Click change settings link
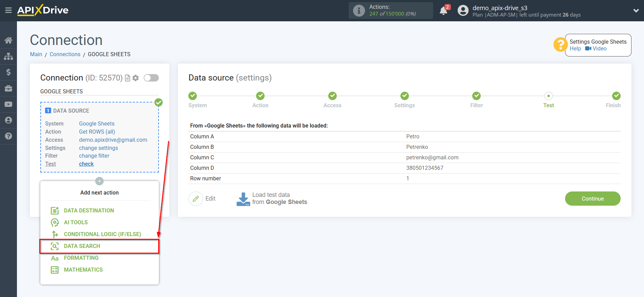 pyautogui.click(x=99, y=148)
